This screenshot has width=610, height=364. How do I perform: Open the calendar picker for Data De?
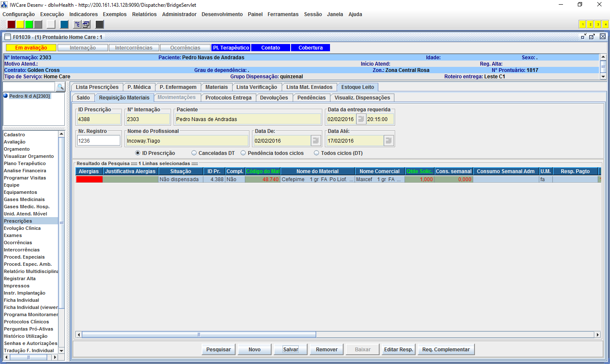point(316,141)
